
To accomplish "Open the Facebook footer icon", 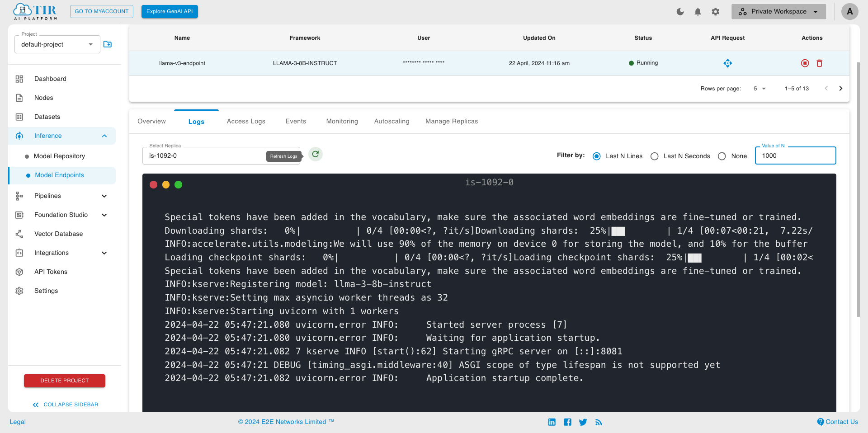I will (568, 422).
